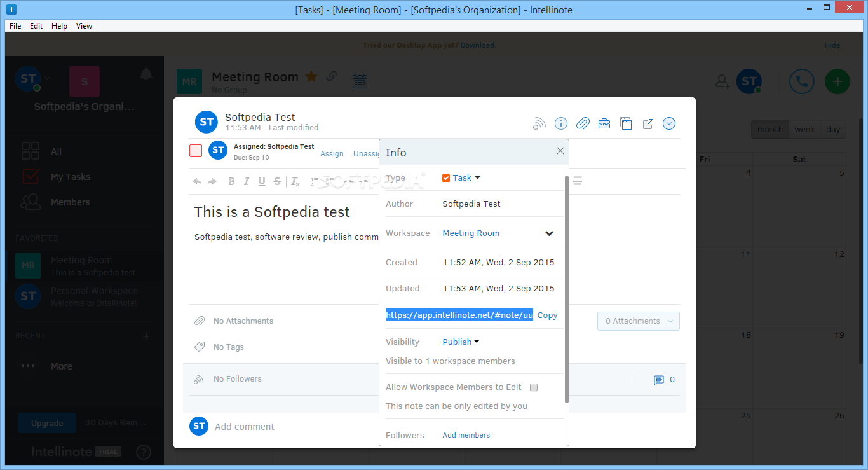Open notifications bell in sidebar
This screenshot has width=868, height=470.
pos(146,74)
